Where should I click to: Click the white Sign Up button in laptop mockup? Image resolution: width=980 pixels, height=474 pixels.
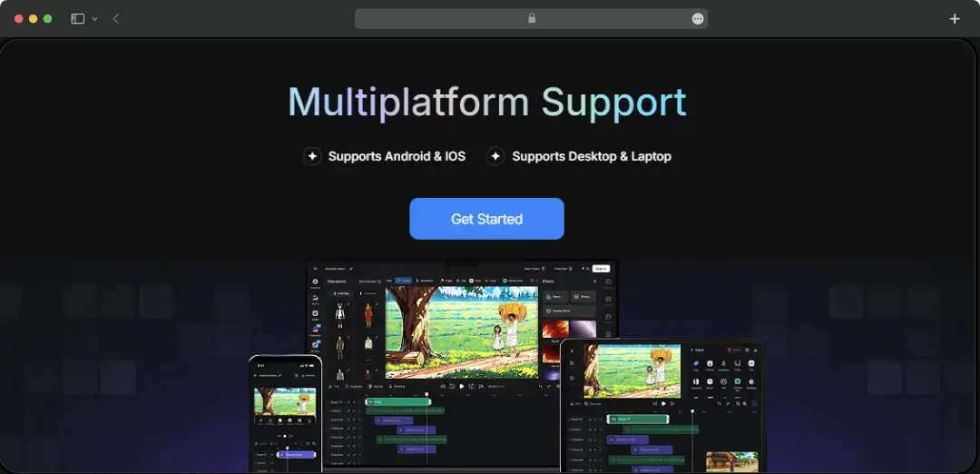point(601,268)
